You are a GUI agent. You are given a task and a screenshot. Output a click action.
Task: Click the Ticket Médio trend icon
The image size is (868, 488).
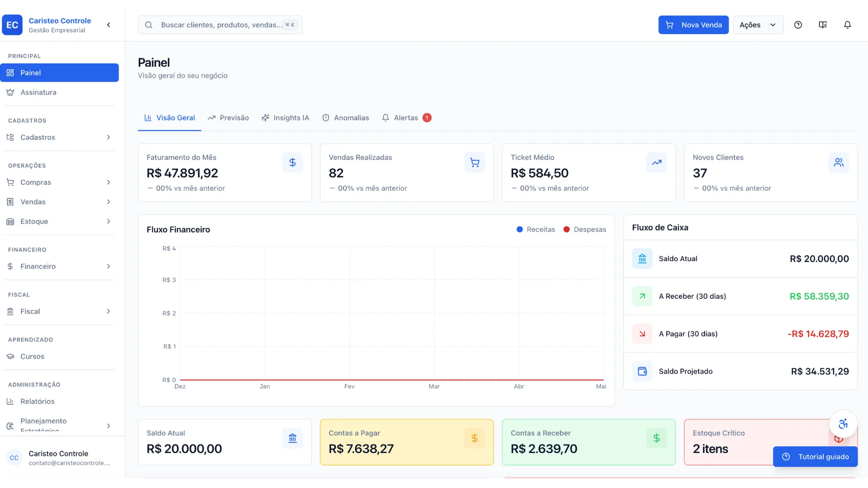coord(657,162)
